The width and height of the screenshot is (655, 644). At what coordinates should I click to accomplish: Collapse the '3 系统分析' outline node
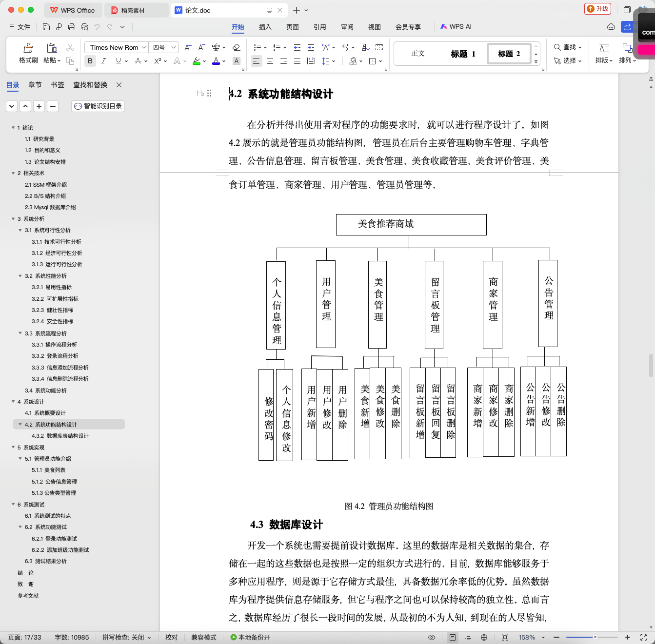point(13,219)
